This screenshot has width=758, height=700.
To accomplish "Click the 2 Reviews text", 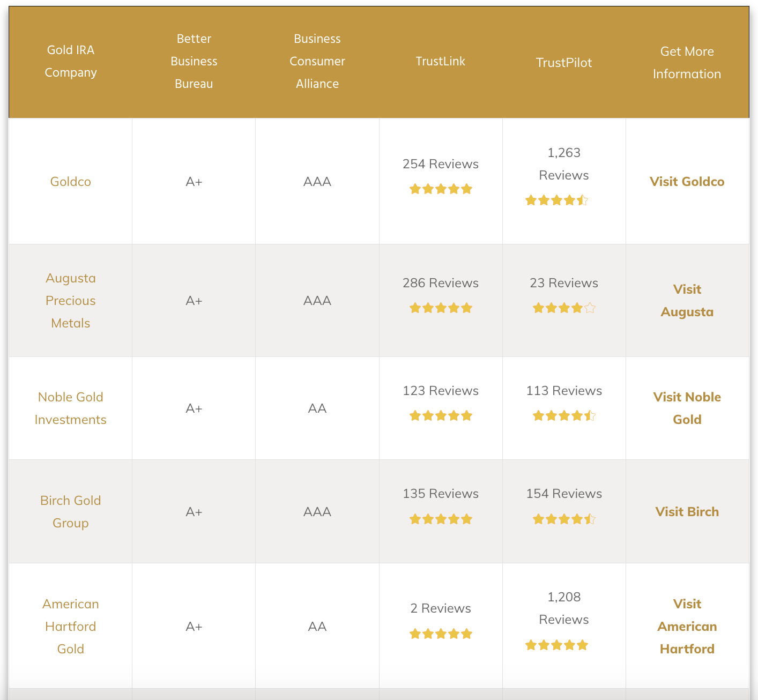I will [441, 608].
